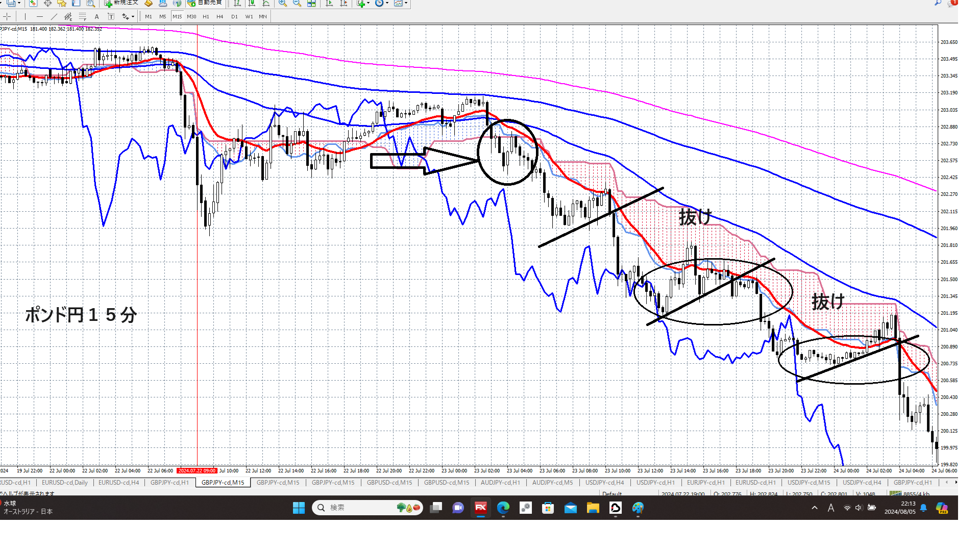Toggle the 自動売買 auto trading button
980x551 pixels.
[204, 3]
